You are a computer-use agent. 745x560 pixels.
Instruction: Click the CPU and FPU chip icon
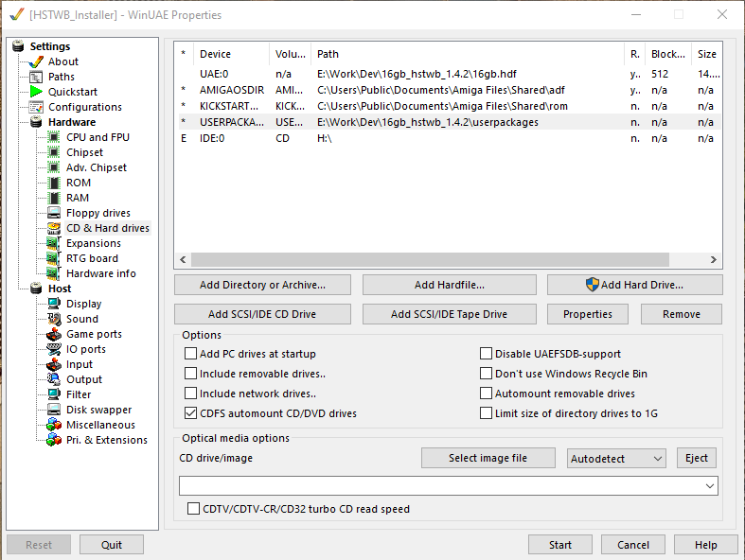pos(54,137)
